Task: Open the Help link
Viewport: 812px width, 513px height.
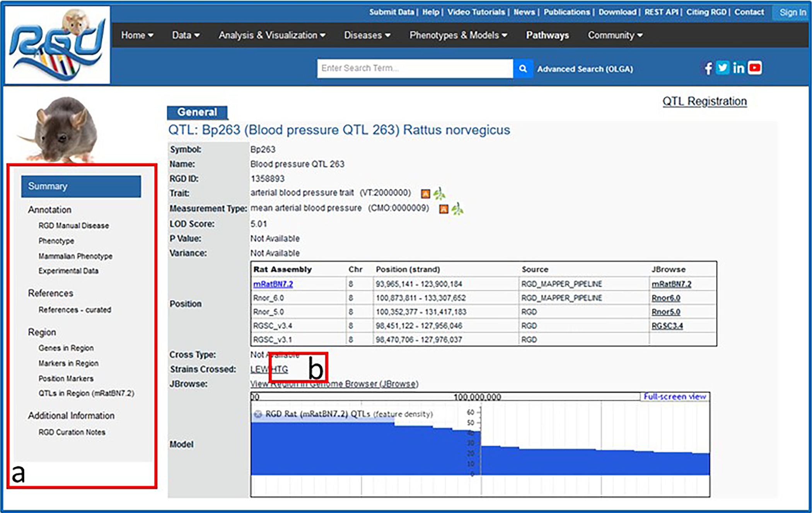Action: tap(430, 12)
